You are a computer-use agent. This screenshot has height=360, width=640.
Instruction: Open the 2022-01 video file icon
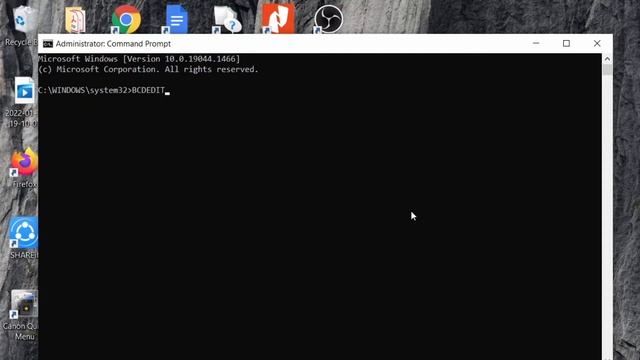(24, 91)
